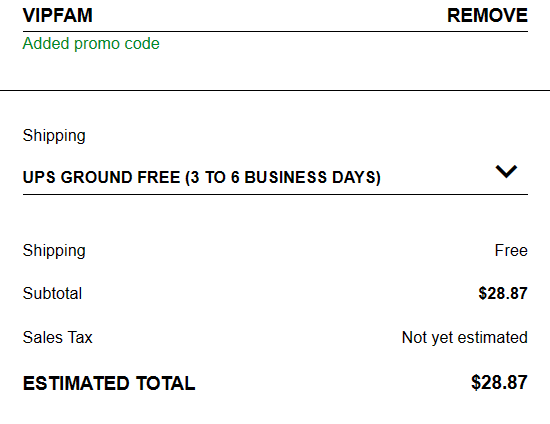
Task: Click the ESTIMATED TOTAL heading
Action: pos(109,383)
